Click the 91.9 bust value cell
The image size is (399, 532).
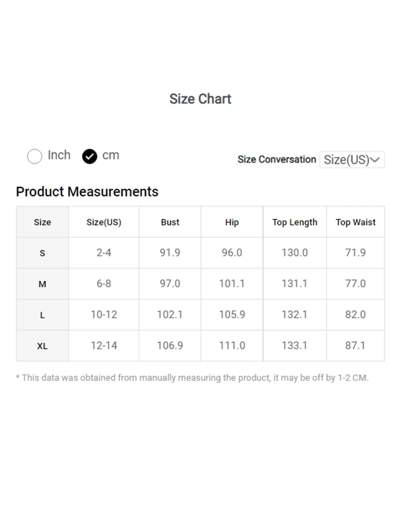[170, 253]
